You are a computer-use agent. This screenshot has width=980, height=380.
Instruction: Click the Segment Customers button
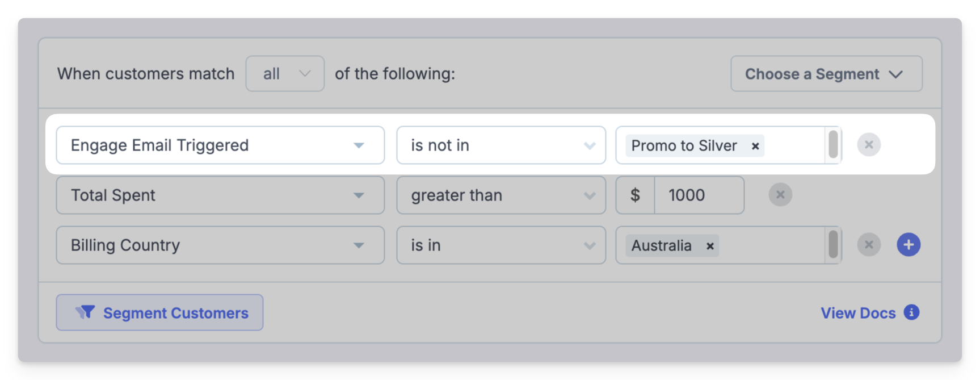tap(159, 312)
